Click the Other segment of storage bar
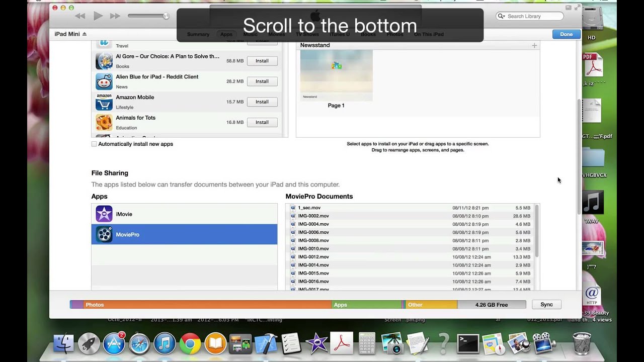644x362 pixels. tap(431, 305)
